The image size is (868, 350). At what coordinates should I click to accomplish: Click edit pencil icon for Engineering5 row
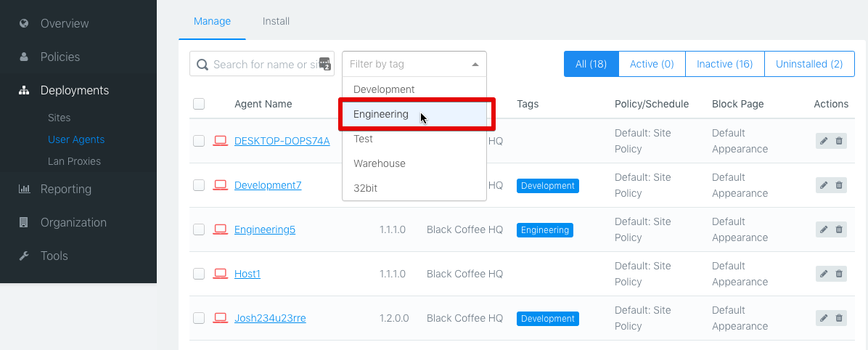[x=824, y=229]
